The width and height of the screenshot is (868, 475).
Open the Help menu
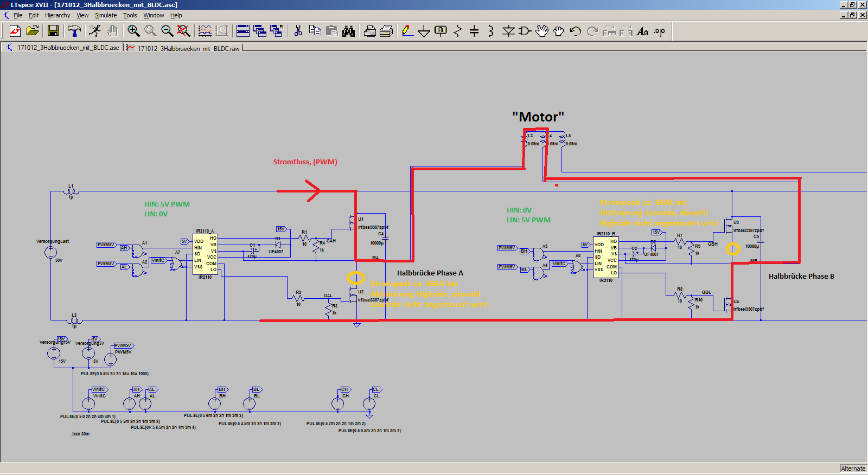point(176,15)
